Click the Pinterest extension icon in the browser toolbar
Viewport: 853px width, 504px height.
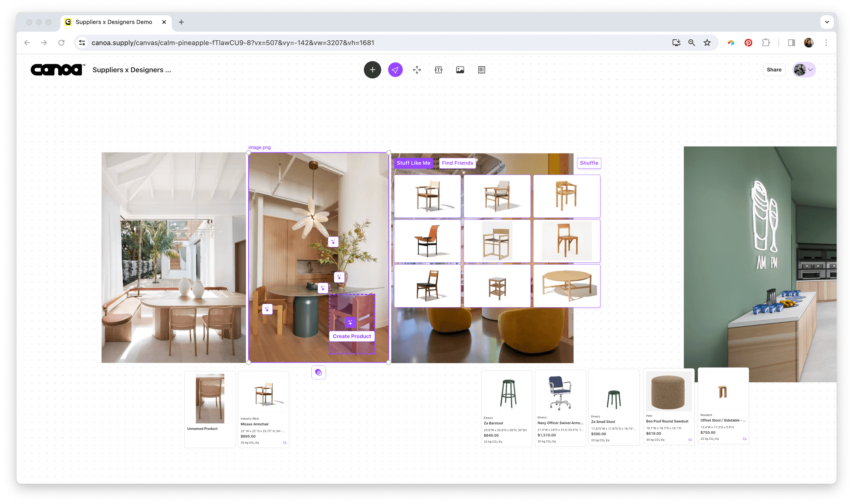748,42
